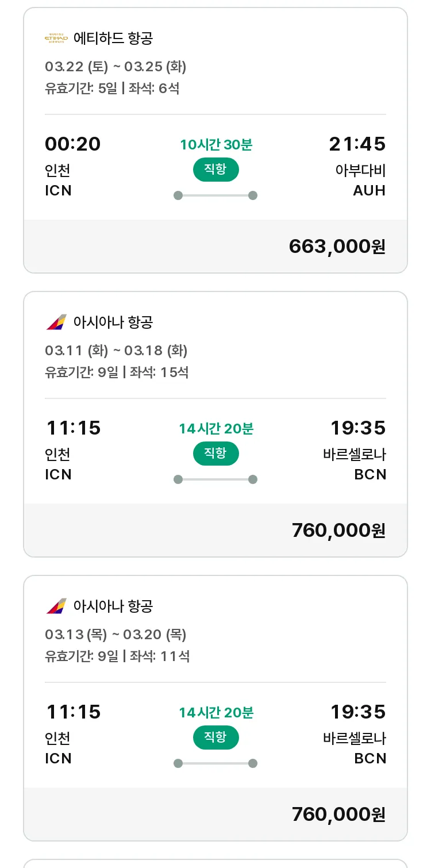Viewport: 431px width, 868px height.
Task: Tap the 03.11 (화) ~ 03.18 (화) date range
Action: click(116, 351)
